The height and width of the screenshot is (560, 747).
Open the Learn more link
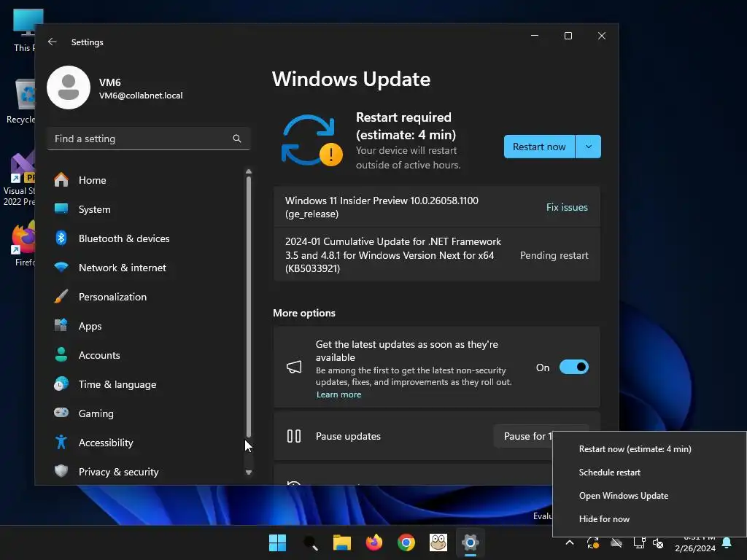click(x=338, y=394)
